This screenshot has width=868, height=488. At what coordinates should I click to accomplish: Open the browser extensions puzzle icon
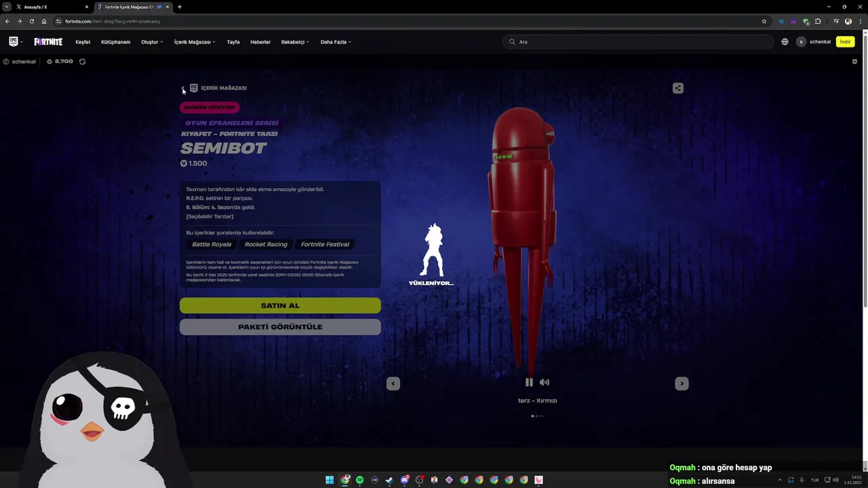pos(818,21)
